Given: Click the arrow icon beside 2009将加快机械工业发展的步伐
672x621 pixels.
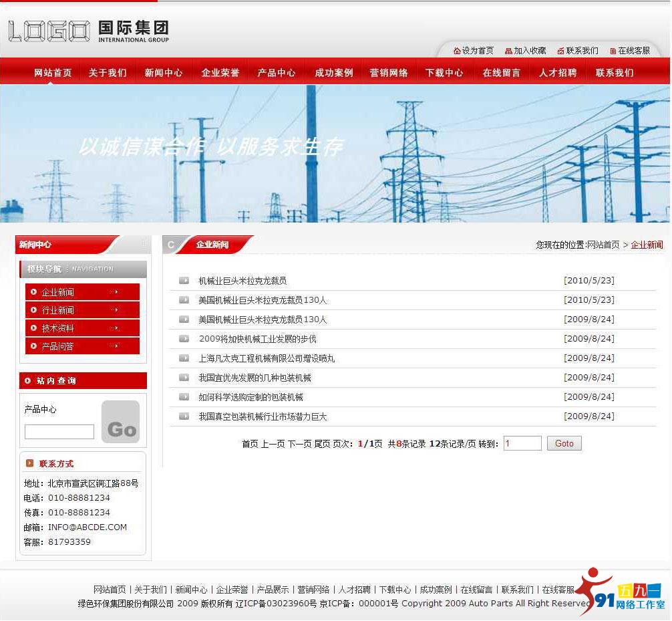Looking at the screenshot, I should (184, 339).
